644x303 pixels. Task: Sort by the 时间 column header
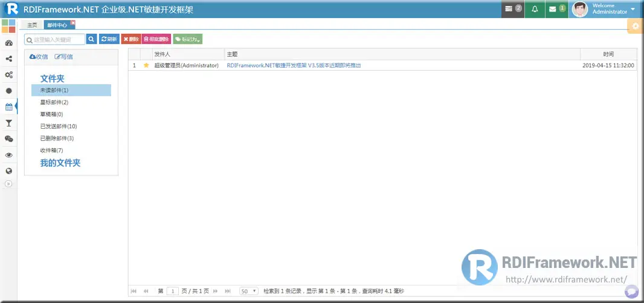tap(609, 54)
